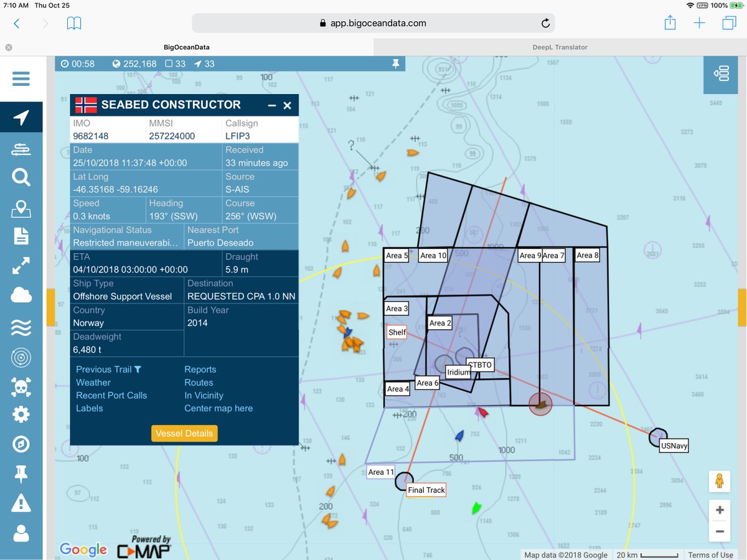Click the Street View pegman icon
Image resolution: width=747 pixels, height=560 pixels.
click(720, 482)
